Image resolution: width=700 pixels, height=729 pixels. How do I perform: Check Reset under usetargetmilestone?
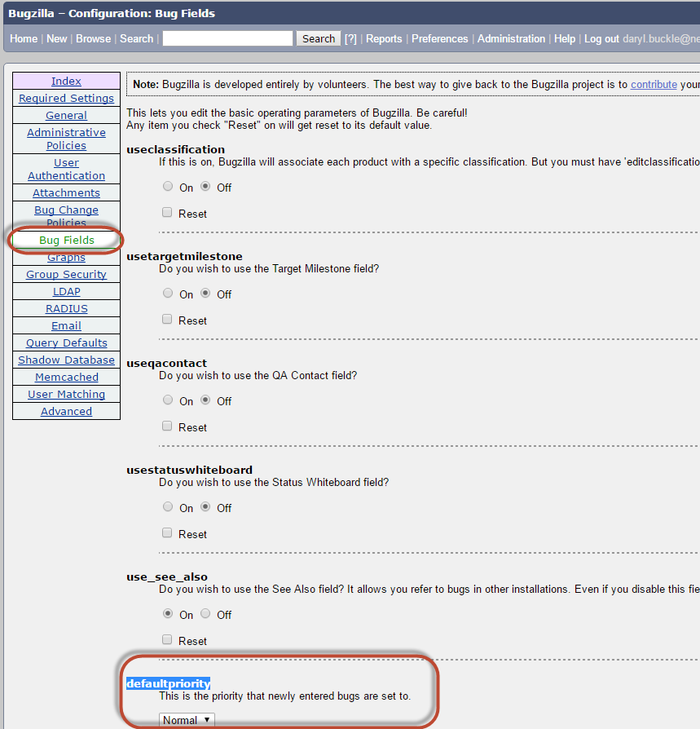pos(167,320)
